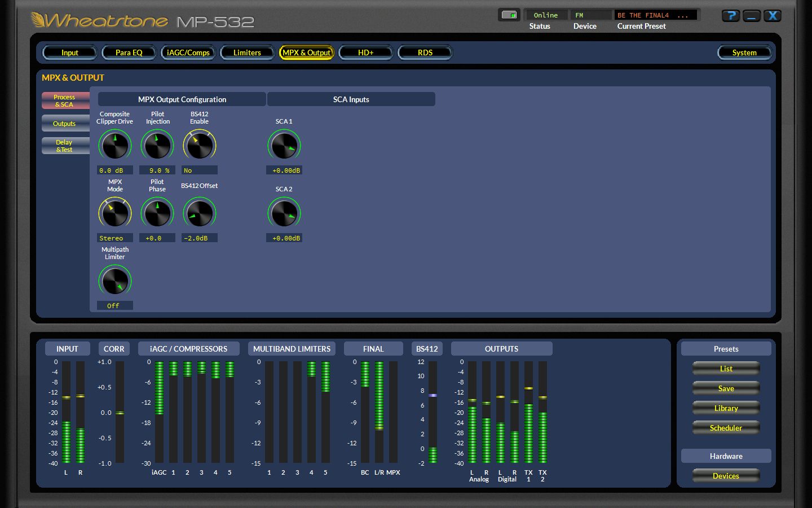Image resolution: width=812 pixels, height=508 pixels.
Task: Open the Scheduler button
Action: [726, 428]
